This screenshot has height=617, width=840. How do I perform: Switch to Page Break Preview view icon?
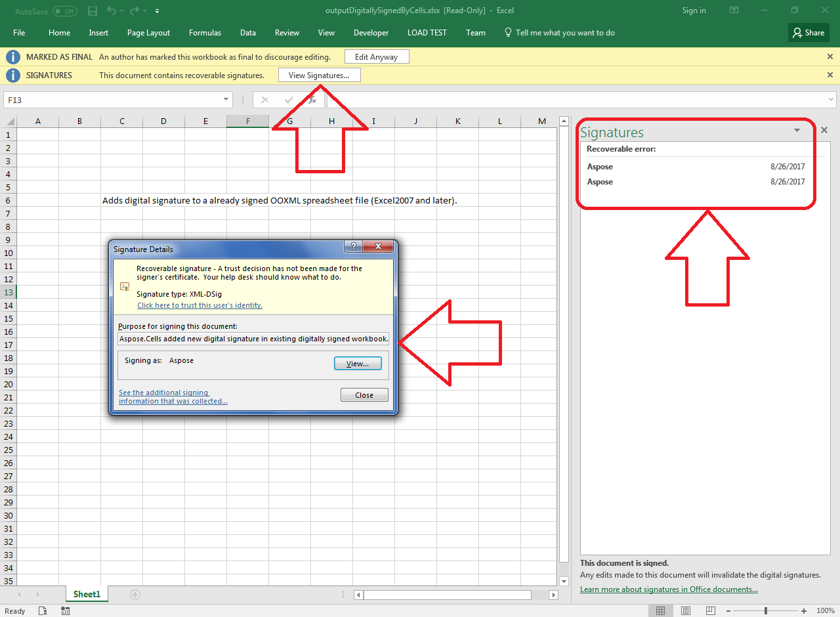click(711, 611)
